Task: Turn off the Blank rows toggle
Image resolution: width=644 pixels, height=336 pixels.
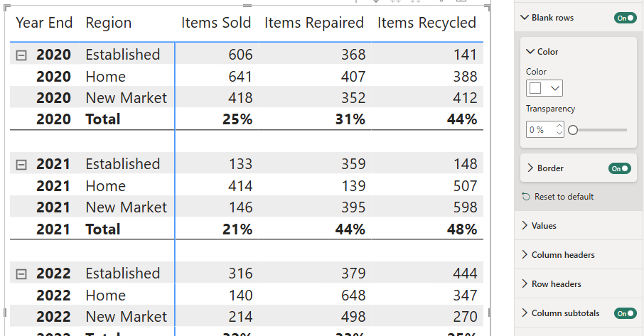Action: point(625,18)
